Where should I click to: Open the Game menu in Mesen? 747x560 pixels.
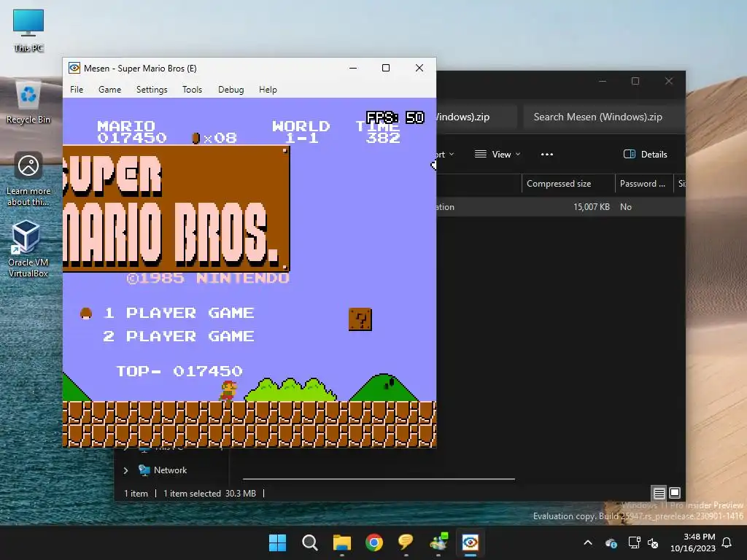click(109, 90)
